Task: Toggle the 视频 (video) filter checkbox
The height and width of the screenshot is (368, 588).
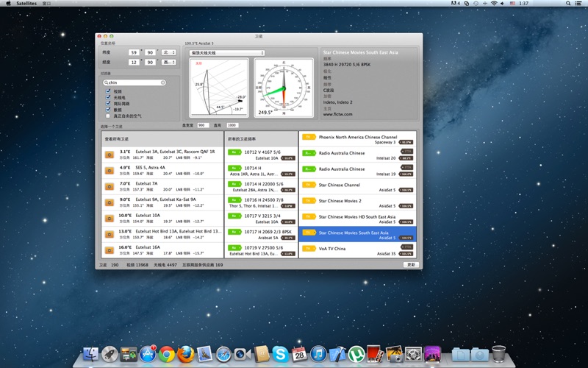Action: (108, 91)
